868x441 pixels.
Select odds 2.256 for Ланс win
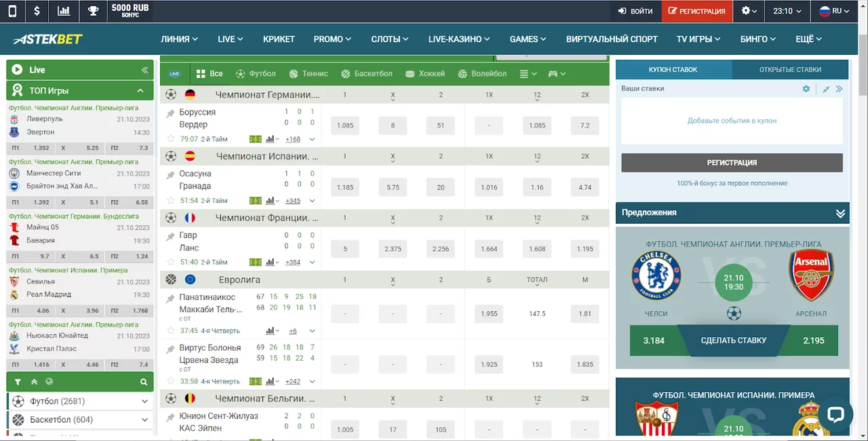441,249
